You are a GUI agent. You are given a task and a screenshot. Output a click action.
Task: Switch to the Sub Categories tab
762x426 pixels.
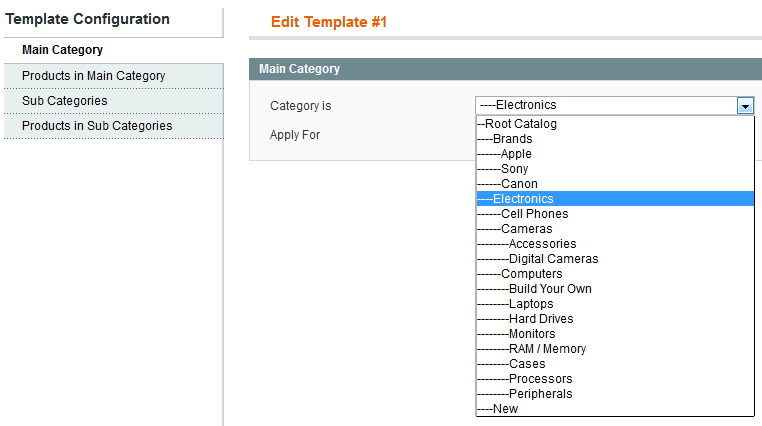[114, 101]
